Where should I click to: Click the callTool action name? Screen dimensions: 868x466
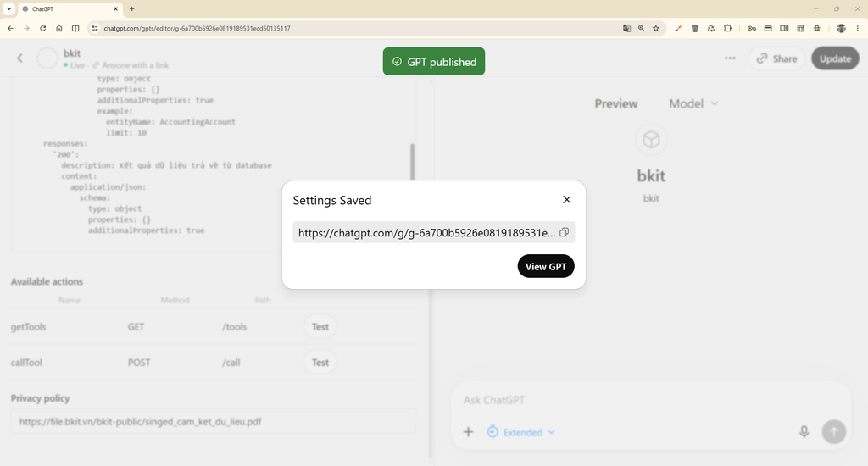pyautogui.click(x=26, y=363)
